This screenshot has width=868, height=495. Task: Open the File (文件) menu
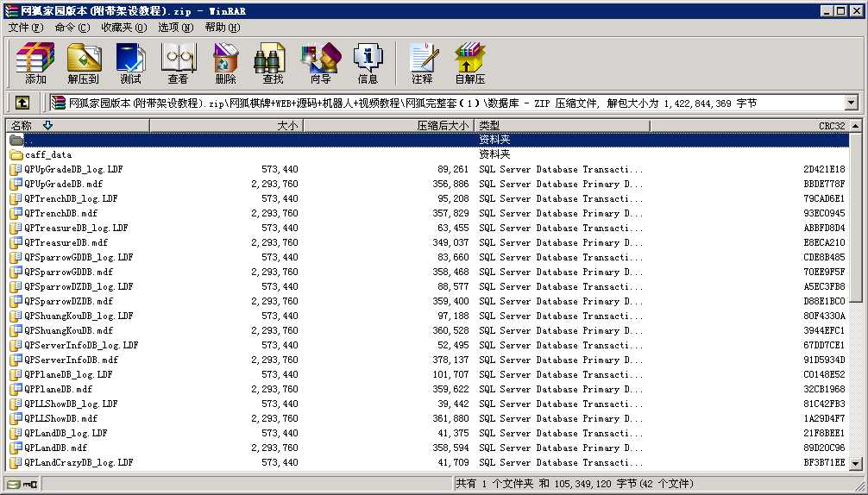click(x=26, y=28)
